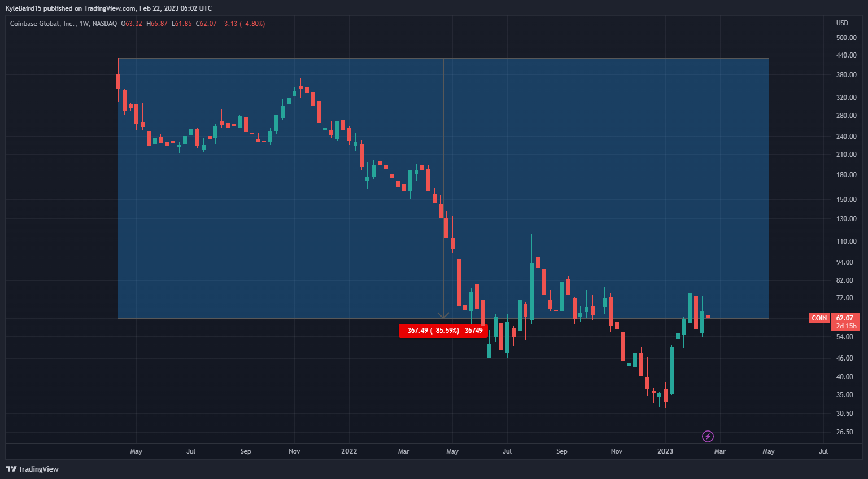This screenshot has height=479, width=868.
Task: Select the 62.07 current price label
Action: (x=845, y=318)
